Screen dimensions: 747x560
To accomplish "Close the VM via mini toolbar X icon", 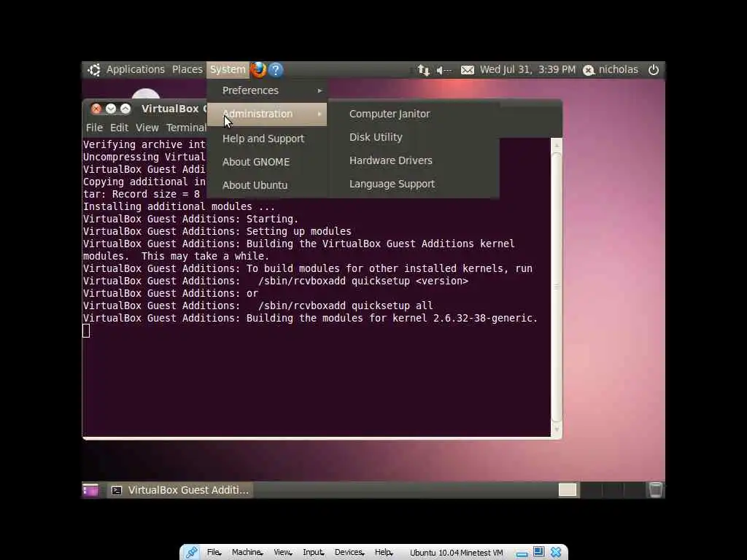I will pyautogui.click(x=556, y=553).
